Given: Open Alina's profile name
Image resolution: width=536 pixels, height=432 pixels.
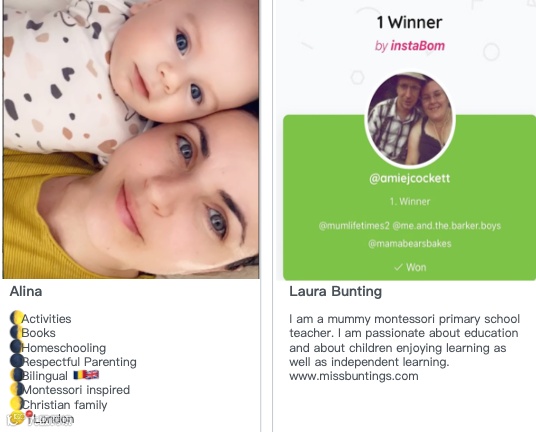Looking at the screenshot, I should pos(26,291).
